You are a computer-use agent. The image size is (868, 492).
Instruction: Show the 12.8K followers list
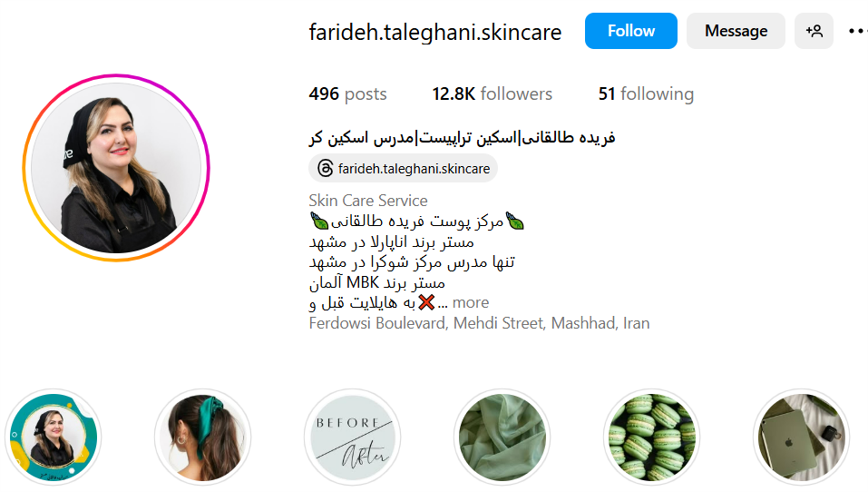click(x=493, y=93)
